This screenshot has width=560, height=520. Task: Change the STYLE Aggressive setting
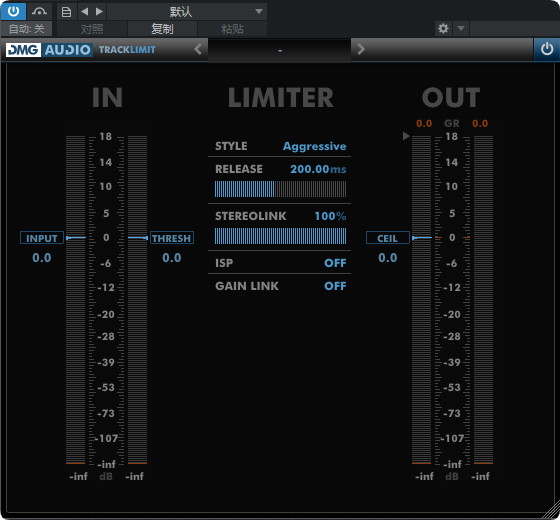click(x=315, y=146)
